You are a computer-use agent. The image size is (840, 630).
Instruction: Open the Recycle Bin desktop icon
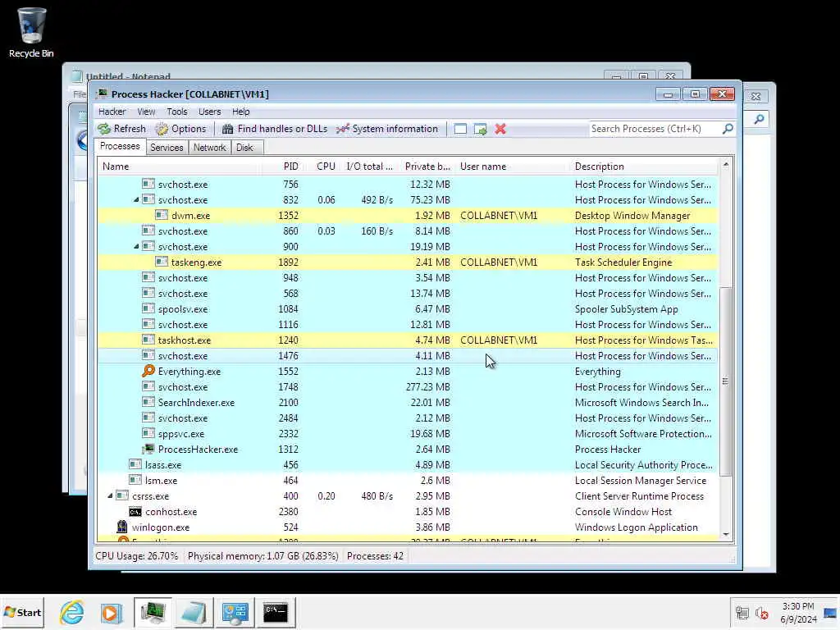point(31,32)
